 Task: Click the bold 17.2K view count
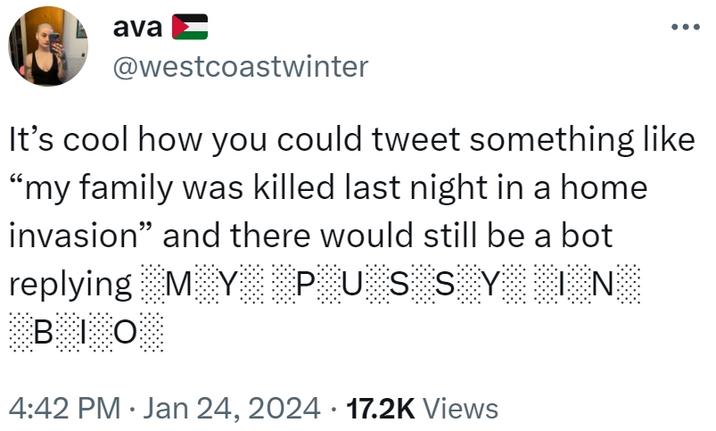pos(379,408)
